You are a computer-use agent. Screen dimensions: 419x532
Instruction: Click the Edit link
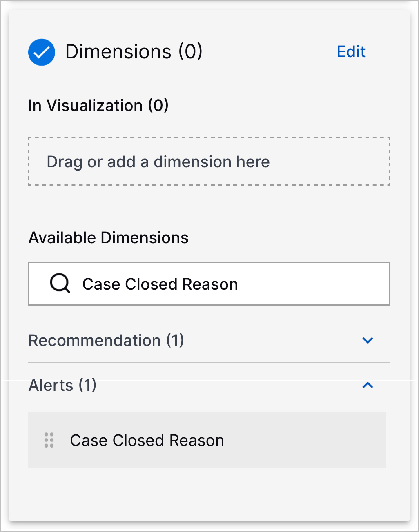[350, 51]
